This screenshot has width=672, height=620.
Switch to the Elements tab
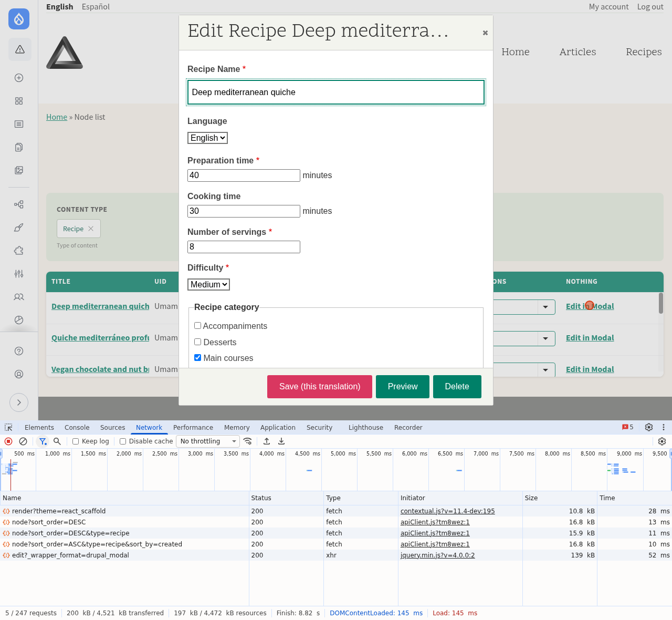tap(39, 428)
